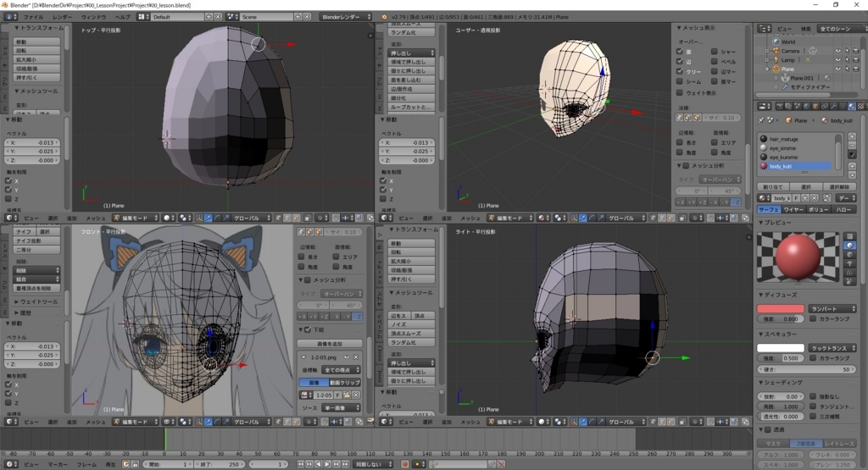The width and height of the screenshot is (868, 470).
Task: Open the ランバート diffuse shader dropdown
Action: point(831,309)
